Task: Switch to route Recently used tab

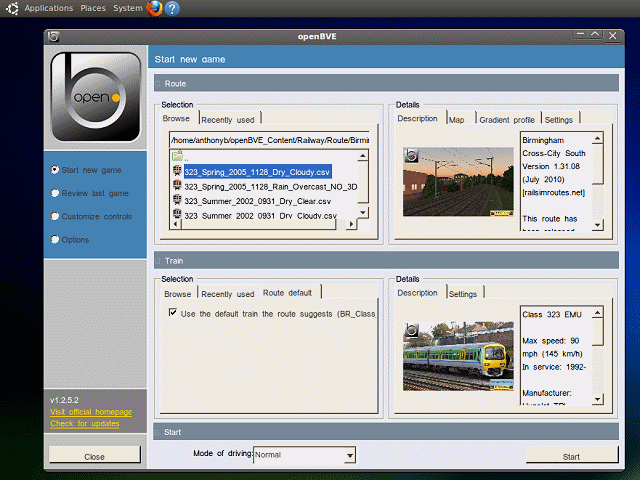Action: pos(228,120)
